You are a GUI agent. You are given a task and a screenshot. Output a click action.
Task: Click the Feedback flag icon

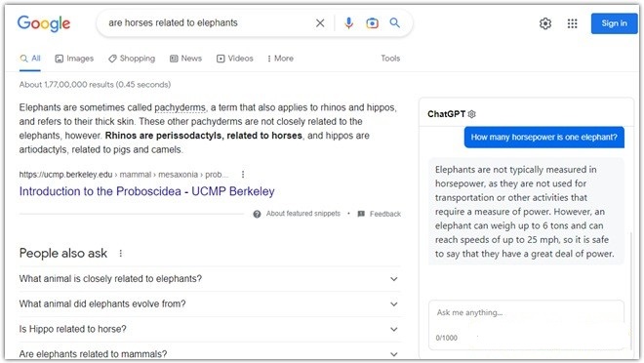361,214
